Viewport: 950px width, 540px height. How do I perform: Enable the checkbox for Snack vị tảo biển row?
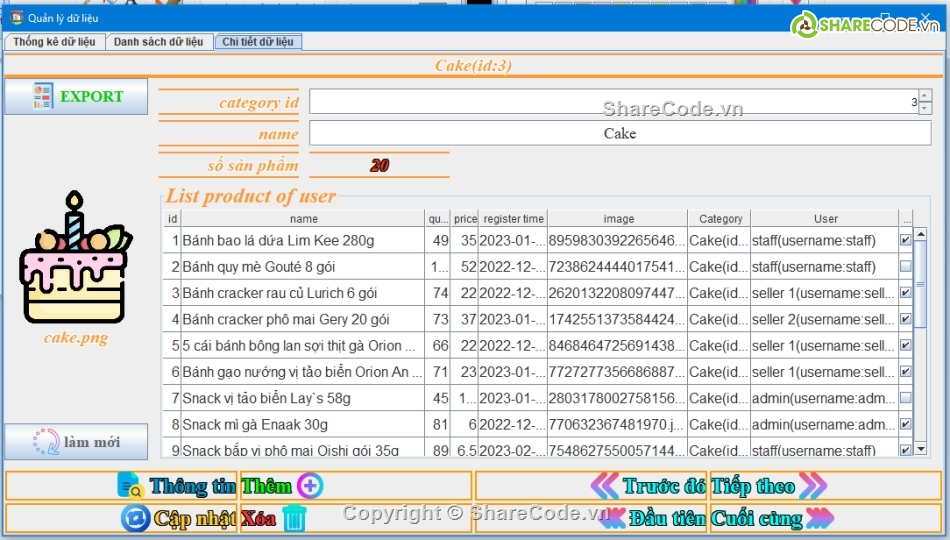click(x=905, y=398)
